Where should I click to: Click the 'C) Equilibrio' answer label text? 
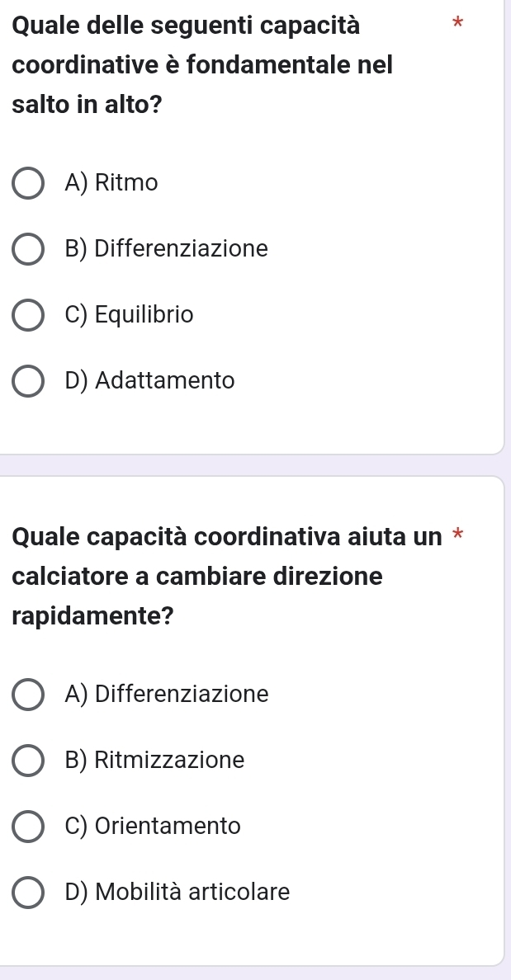click(x=129, y=315)
